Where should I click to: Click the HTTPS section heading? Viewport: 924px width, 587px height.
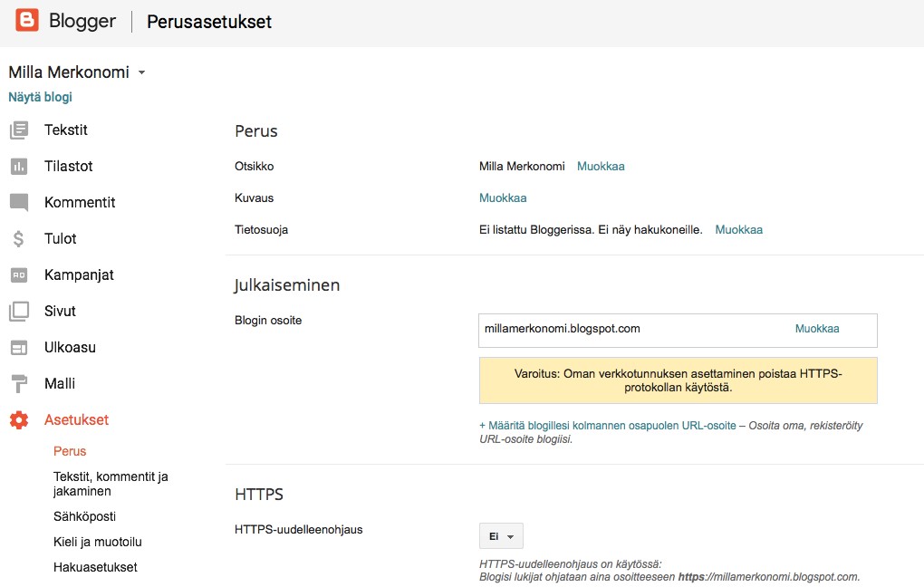tap(259, 495)
